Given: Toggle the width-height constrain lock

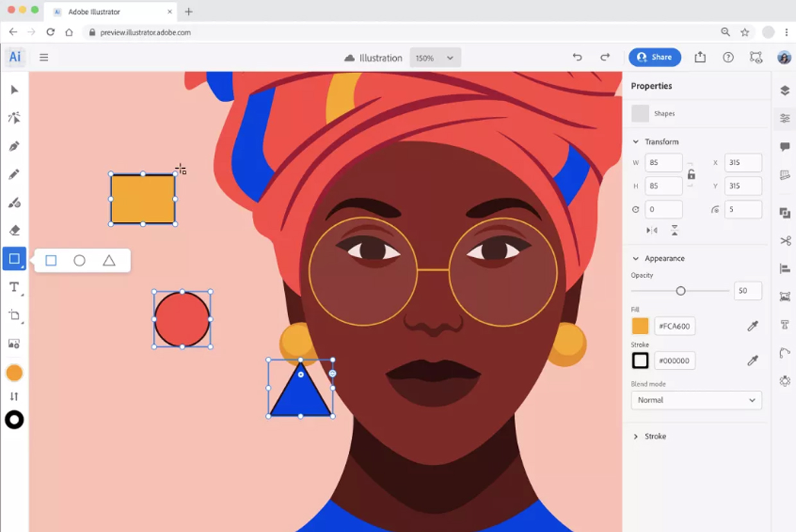Looking at the screenshot, I should point(691,175).
